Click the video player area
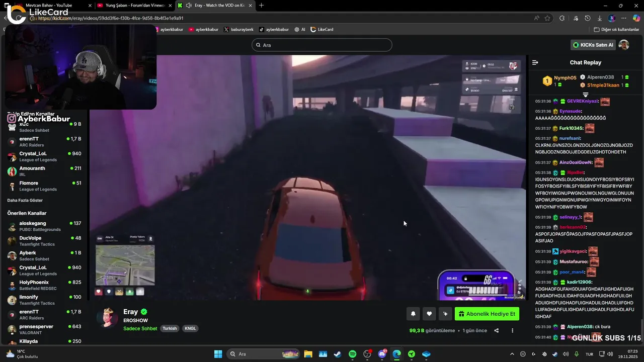This screenshot has width=644, height=362. tap(308, 177)
